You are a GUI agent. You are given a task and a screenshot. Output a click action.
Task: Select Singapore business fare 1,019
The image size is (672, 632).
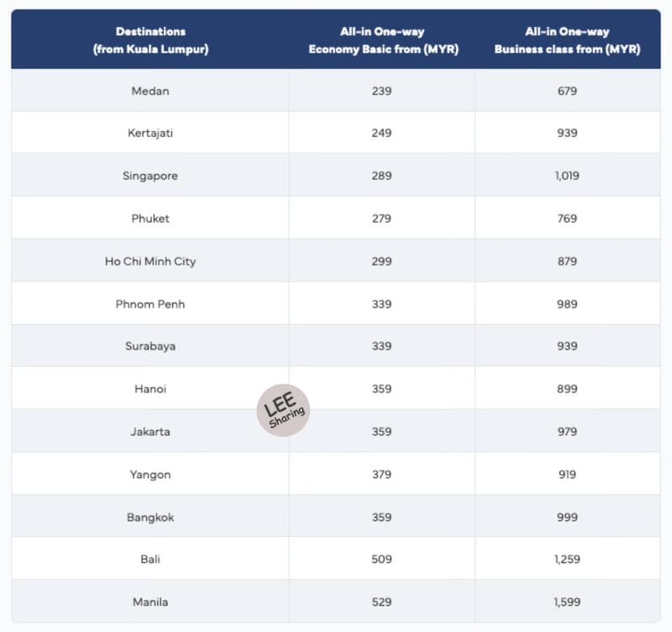567,176
